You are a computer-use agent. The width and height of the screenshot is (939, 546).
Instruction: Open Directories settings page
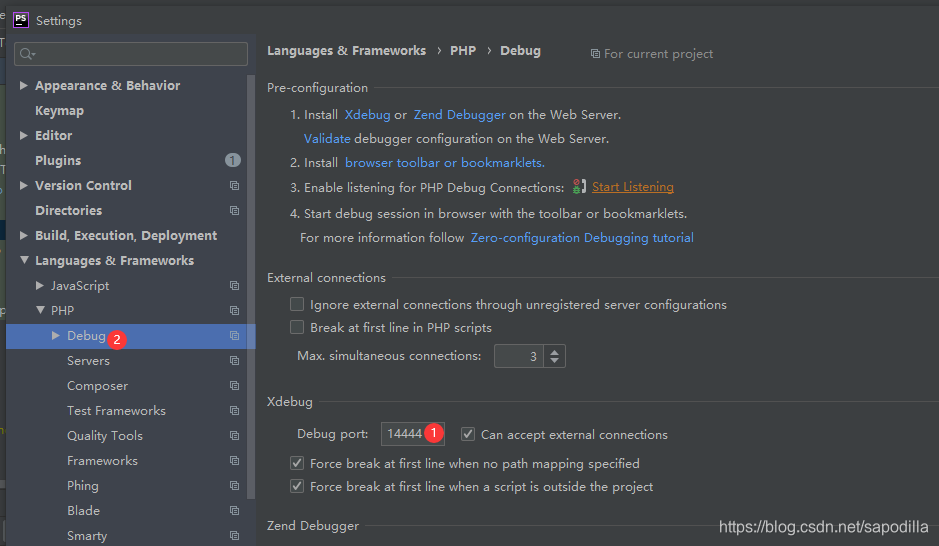[68, 211]
